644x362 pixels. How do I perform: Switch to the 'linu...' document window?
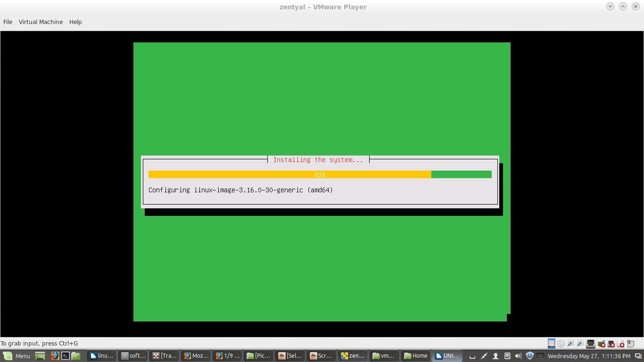[101, 356]
